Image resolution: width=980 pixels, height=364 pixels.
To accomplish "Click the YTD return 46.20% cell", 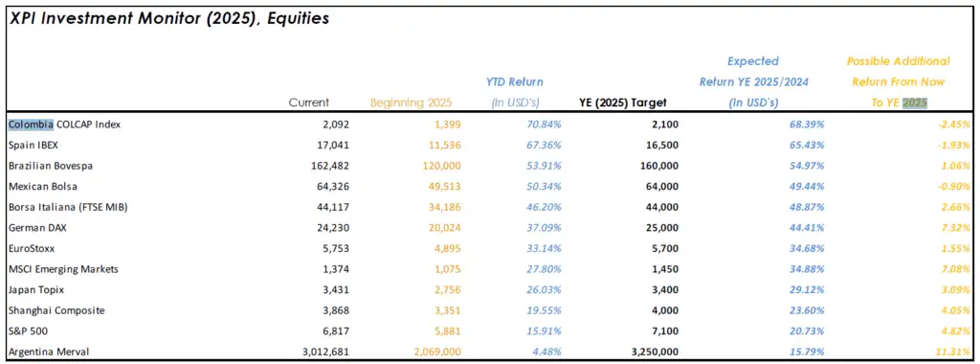I will pyautogui.click(x=544, y=207).
